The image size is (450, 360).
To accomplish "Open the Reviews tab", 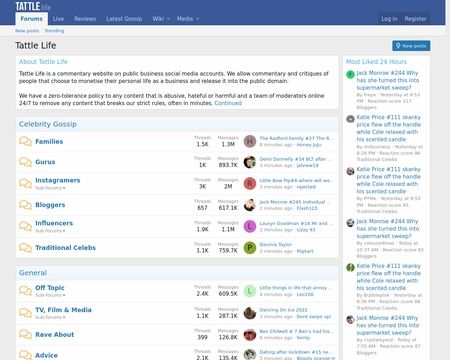I will (x=85, y=19).
